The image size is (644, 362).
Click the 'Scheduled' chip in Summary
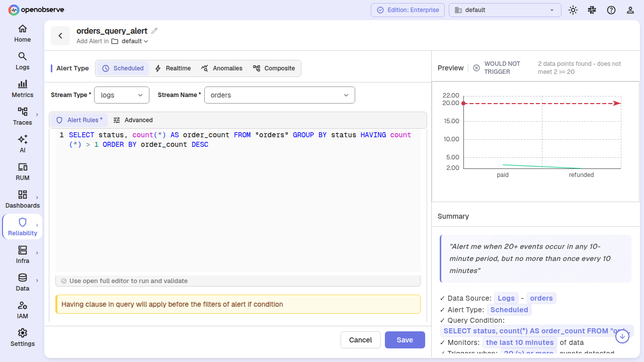click(x=509, y=310)
